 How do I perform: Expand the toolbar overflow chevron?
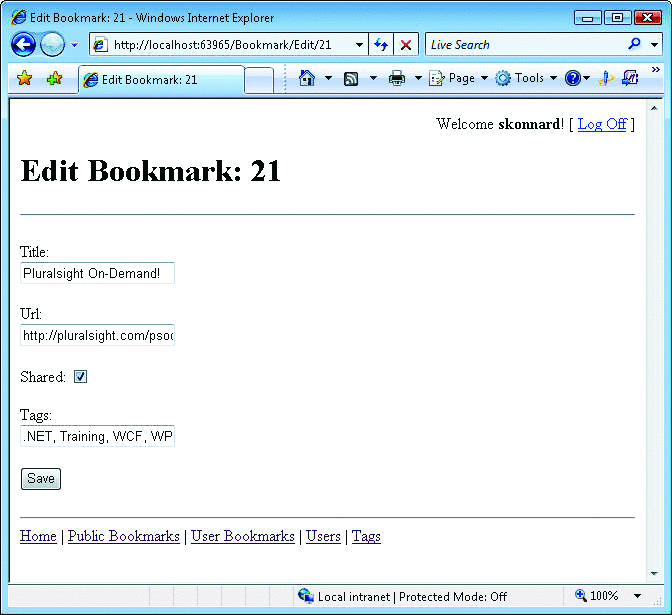coord(655,69)
